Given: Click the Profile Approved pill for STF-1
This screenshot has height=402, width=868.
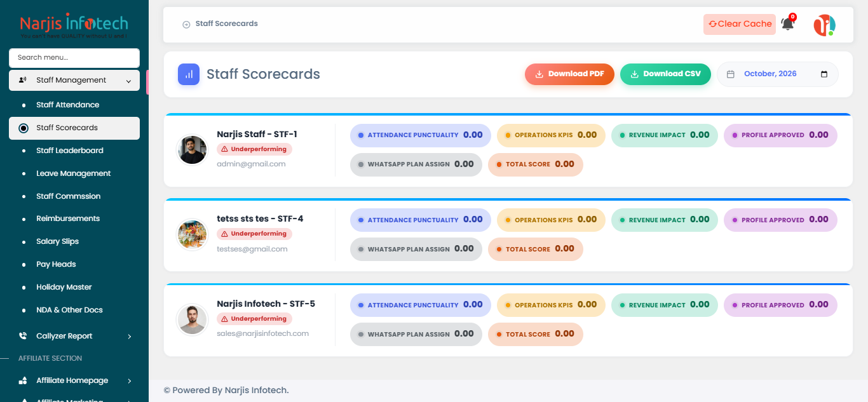Looking at the screenshot, I should pyautogui.click(x=780, y=135).
